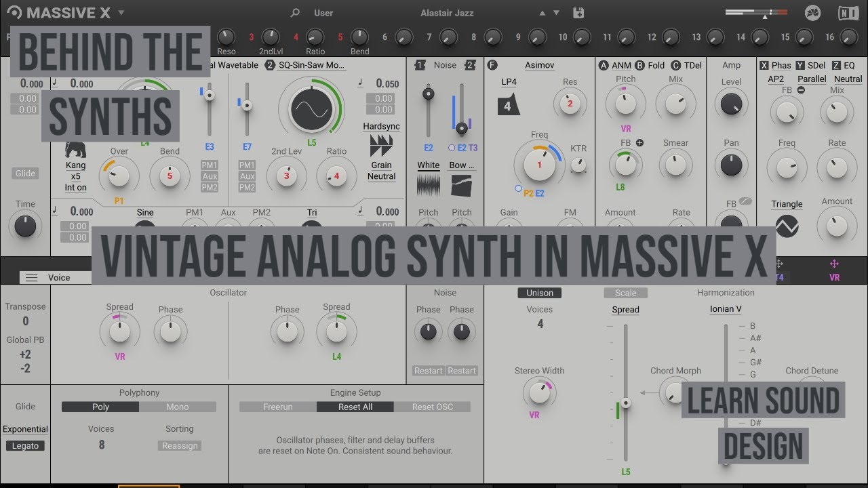868x488 pixels.
Task: Click the round NI leaf logo icon
Action: [812, 13]
